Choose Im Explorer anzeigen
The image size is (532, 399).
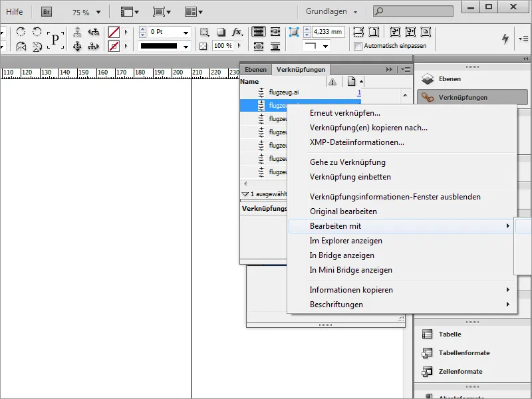(346, 241)
